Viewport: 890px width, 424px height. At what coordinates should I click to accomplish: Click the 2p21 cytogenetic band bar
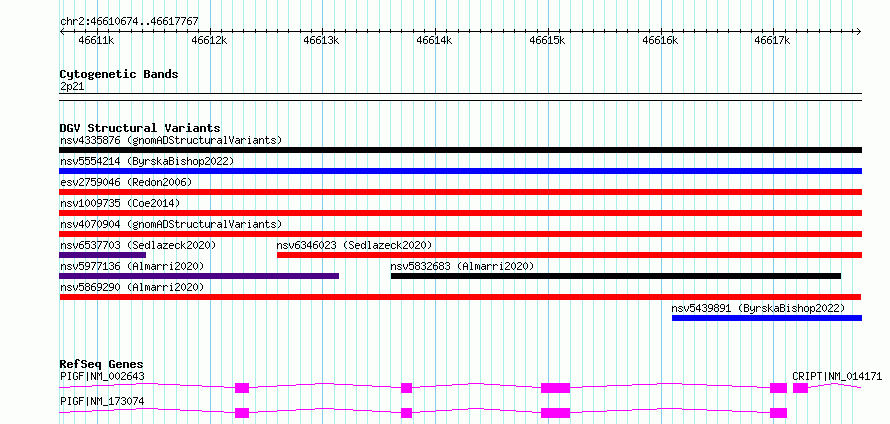coord(460,97)
